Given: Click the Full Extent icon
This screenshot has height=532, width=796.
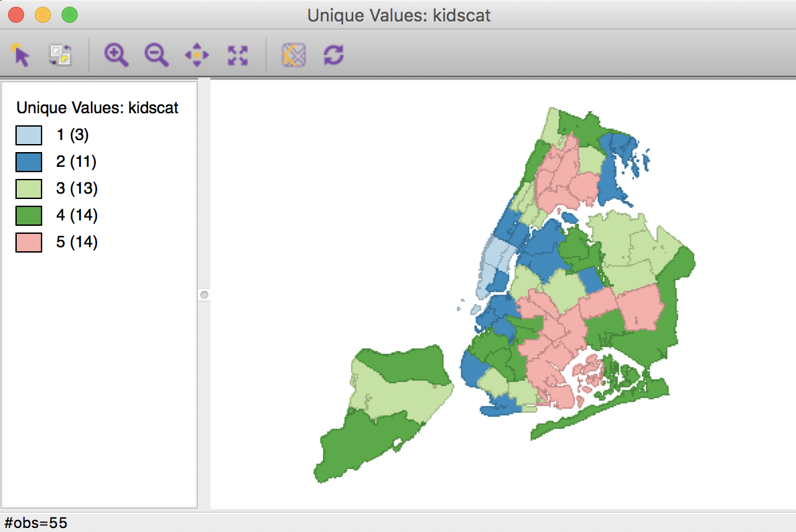Looking at the screenshot, I should click(x=237, y=55).
